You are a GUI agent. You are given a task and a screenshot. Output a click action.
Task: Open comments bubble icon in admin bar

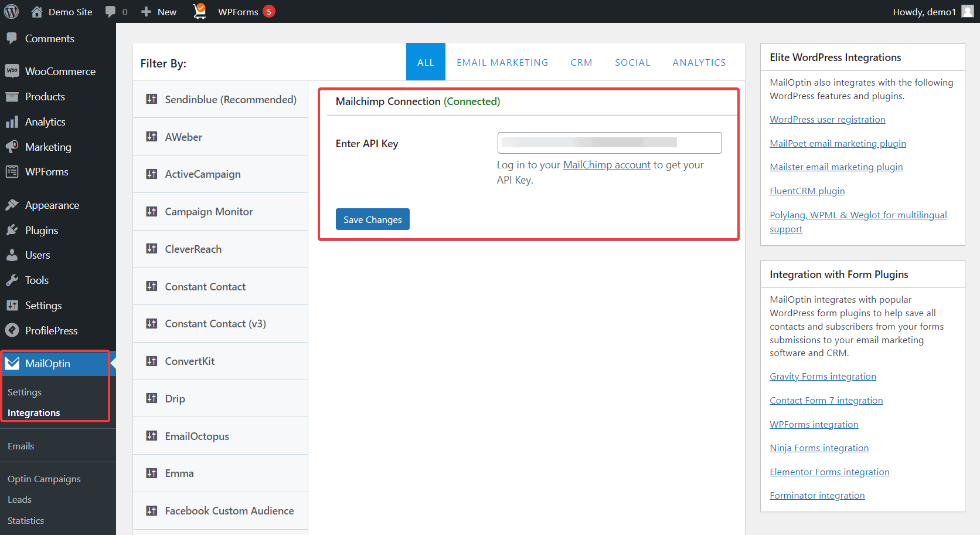[110, 12]
